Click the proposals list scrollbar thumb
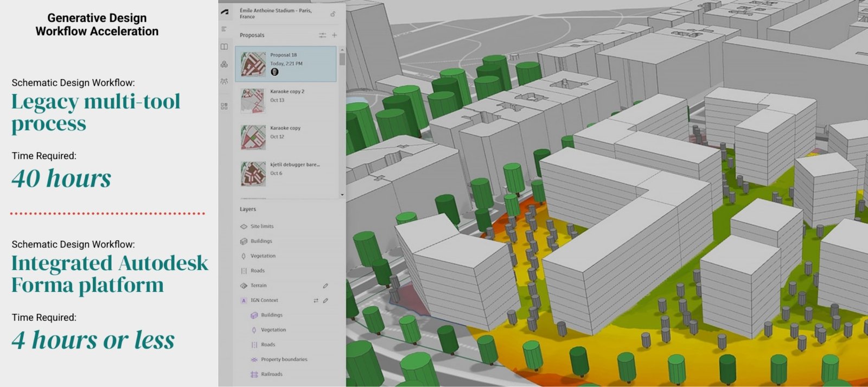Image resolution: width=868 pixels, height=387 pixels. (x=342, y=59)
